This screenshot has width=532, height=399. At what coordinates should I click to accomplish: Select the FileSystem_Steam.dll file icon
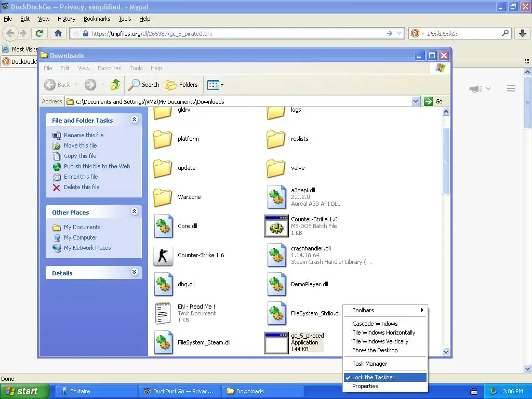163,342
